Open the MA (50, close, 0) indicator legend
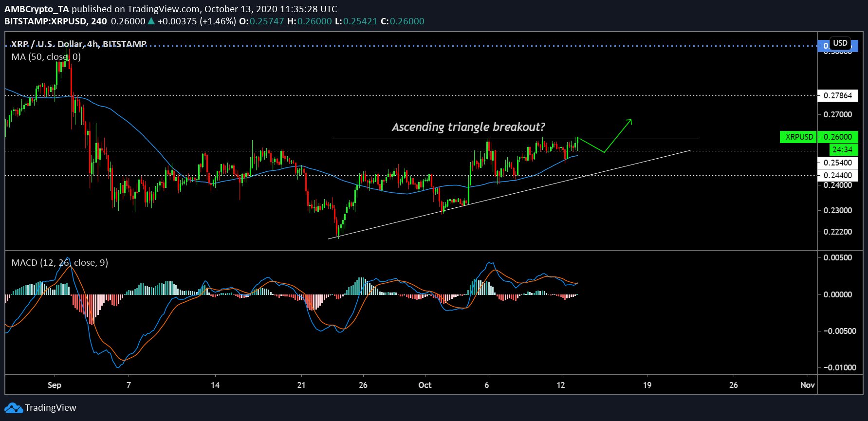This screenshot has height=421, width=868. click(46, 56)
